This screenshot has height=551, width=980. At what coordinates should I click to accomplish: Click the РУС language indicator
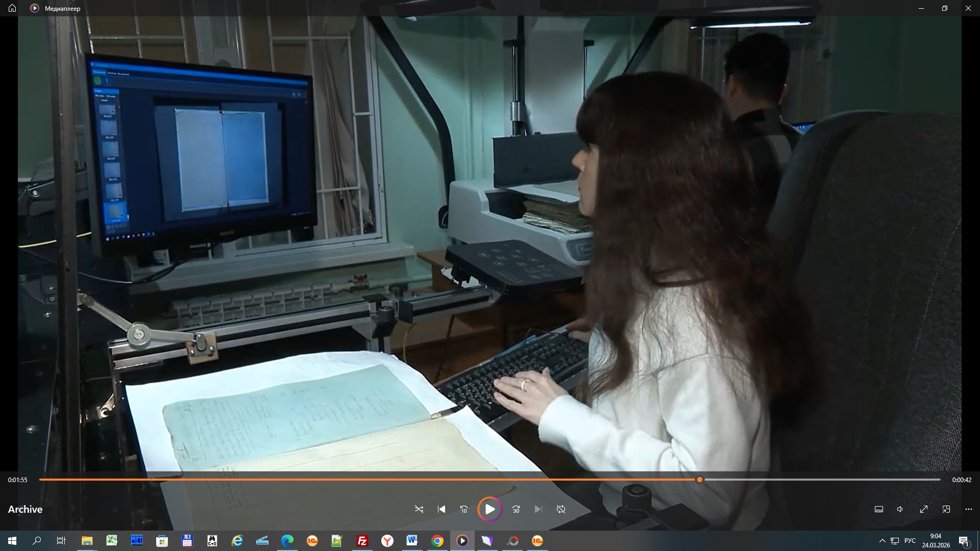pos(910,541)
